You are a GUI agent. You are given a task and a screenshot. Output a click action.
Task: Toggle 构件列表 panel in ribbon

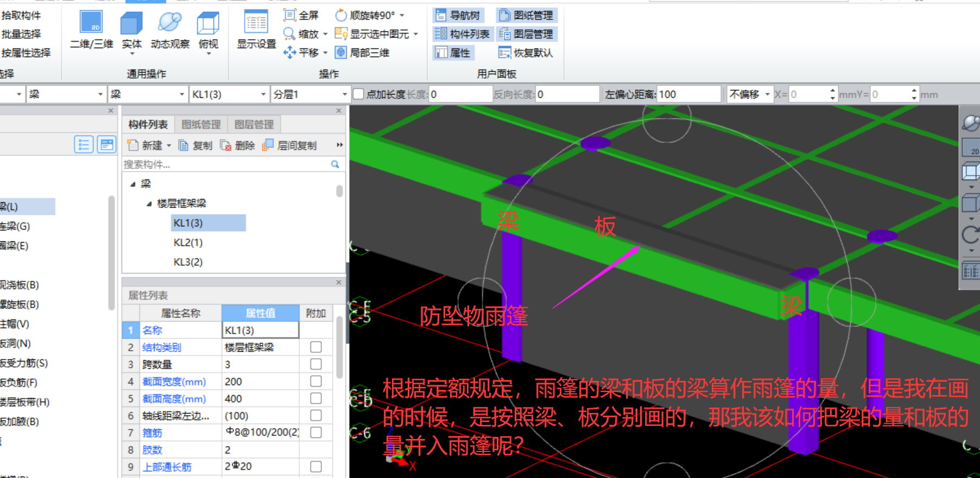click(463, 34)
